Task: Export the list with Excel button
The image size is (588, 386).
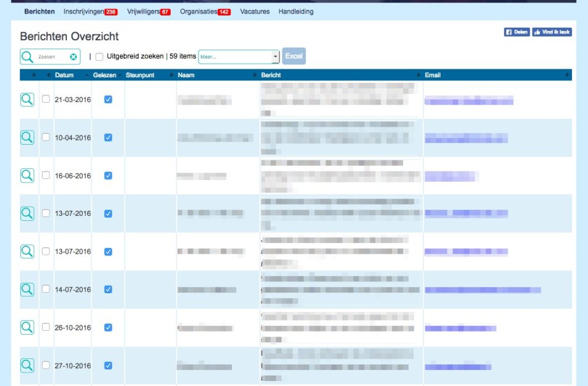Action: 294,56
